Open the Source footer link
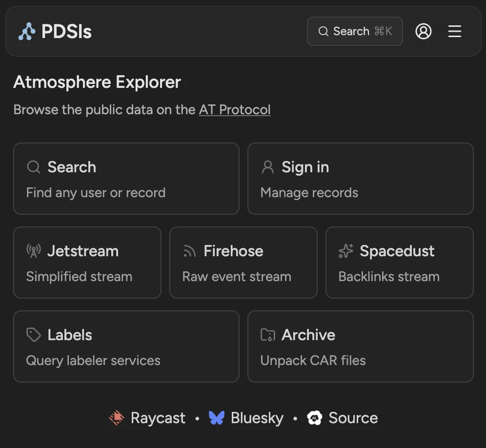This screenshot has width=486, height=448. (x=343, y=418)
